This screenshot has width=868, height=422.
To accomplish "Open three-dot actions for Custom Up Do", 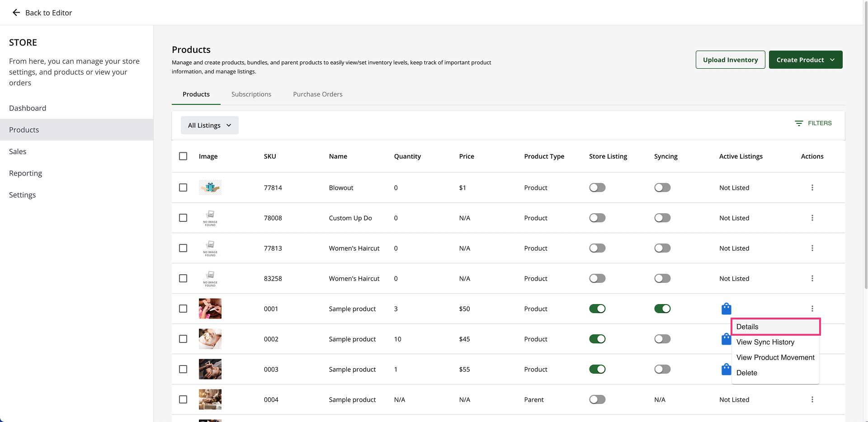I will click(812, 218).
